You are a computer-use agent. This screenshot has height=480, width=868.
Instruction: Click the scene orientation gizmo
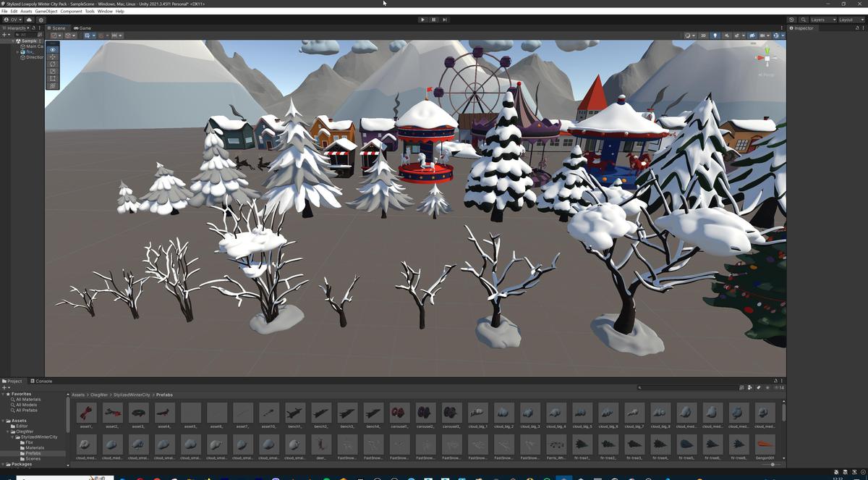point(766,58)
